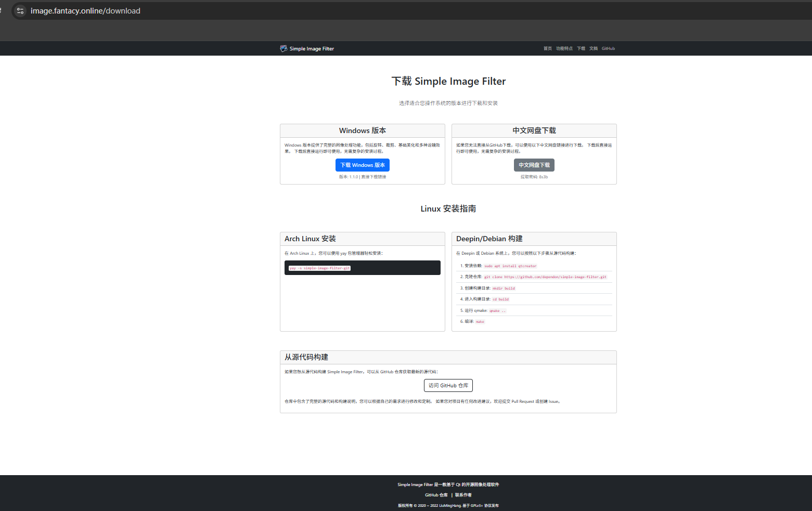Image resolution: width=812 pixels, height=511 pixels.
Task: Click the git clone repository command
Action: point(546,277)
